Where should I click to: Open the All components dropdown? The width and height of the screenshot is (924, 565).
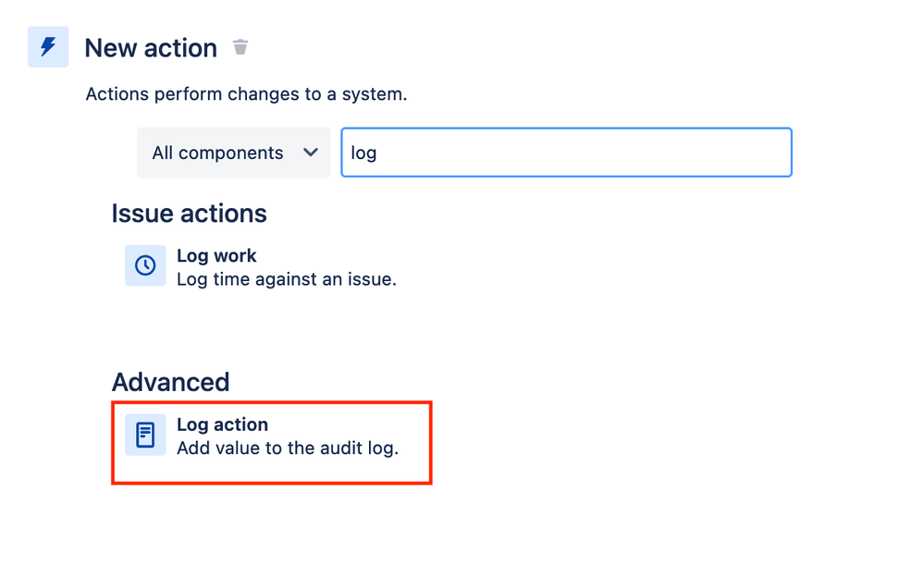point(233,153)
